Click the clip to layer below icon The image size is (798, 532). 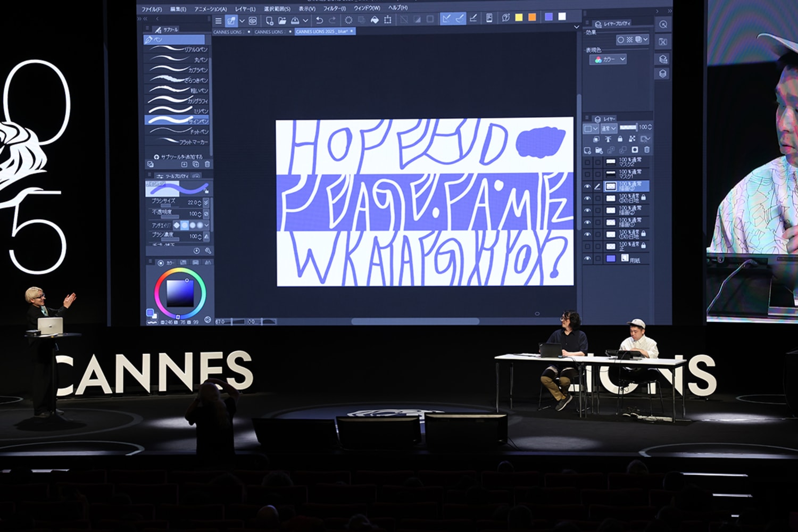[596, 139]
